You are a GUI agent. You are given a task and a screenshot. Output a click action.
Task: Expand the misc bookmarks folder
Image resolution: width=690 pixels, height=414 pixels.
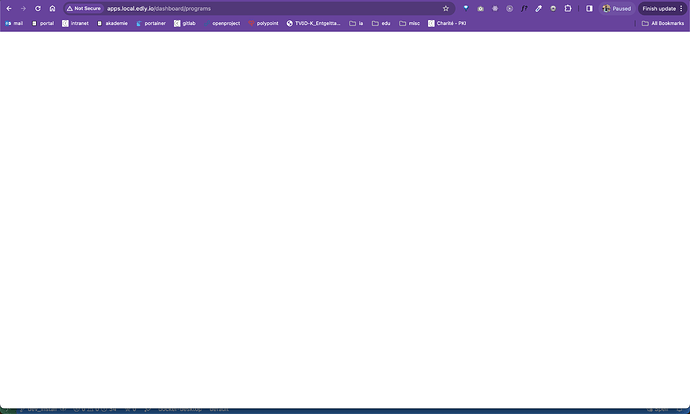410,23
